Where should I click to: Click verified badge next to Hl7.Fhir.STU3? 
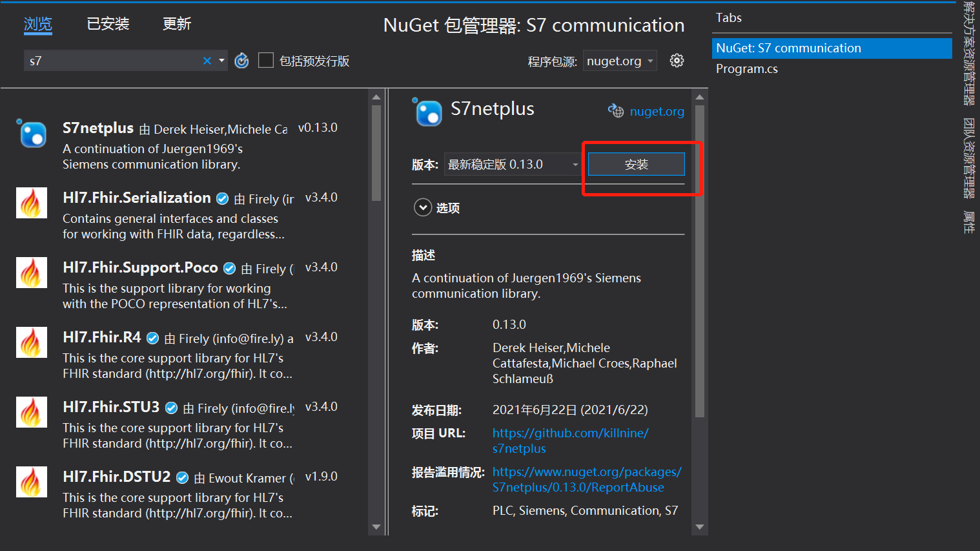[171, 408]
